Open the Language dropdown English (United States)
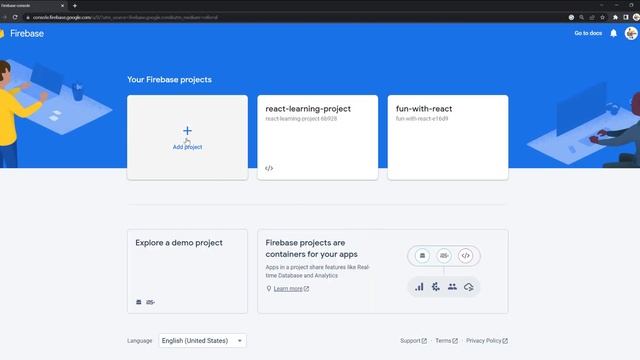The image size is (640, 360). [202, 340]
